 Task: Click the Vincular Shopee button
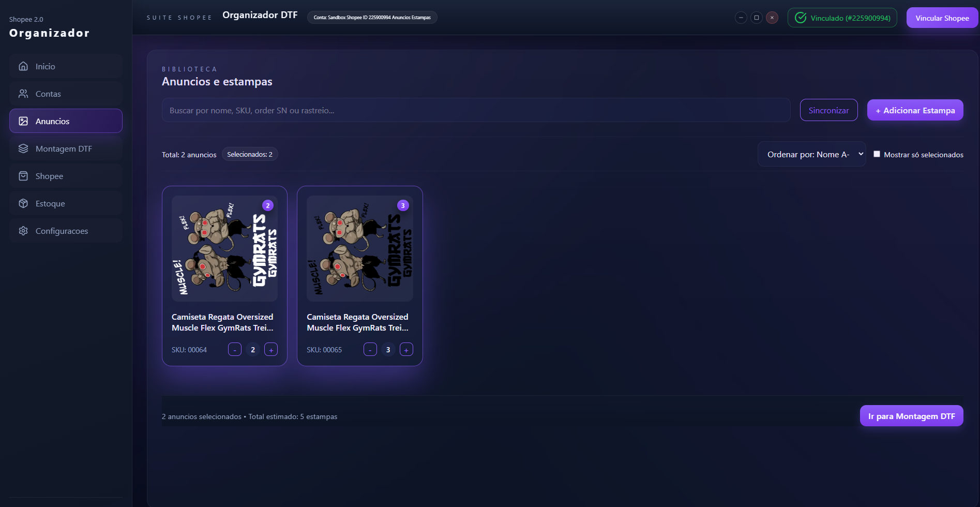942,18
